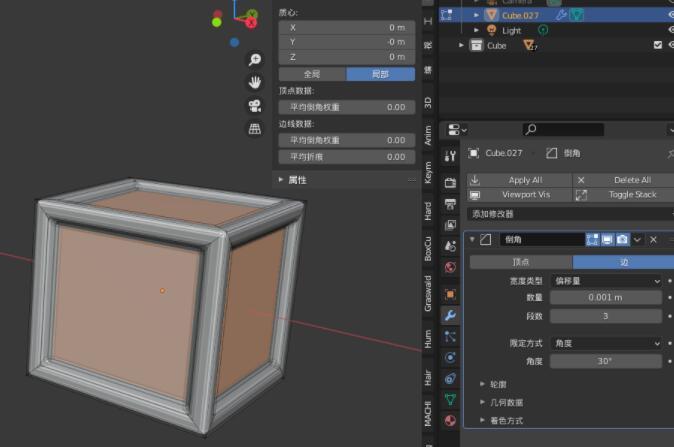Click the 角度 30° angle field

tap(606, 361)
